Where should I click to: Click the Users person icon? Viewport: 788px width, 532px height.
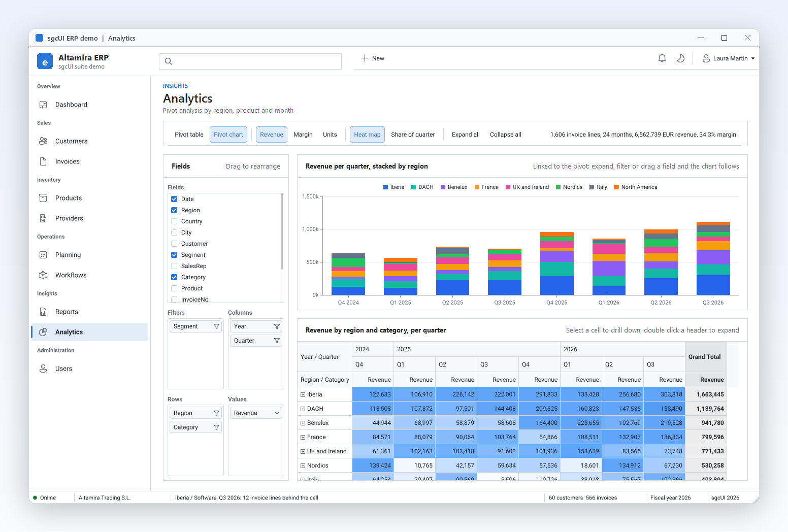click(x=43, y=369)
